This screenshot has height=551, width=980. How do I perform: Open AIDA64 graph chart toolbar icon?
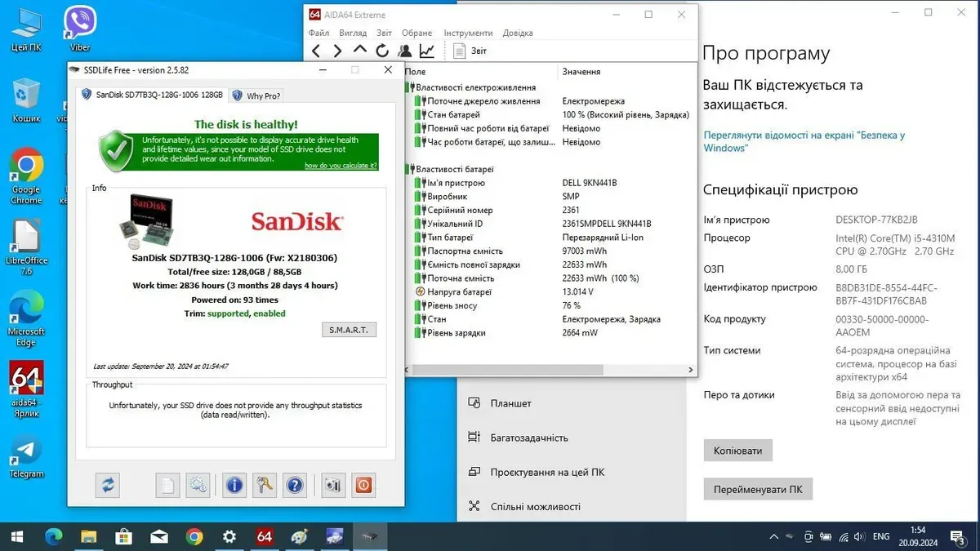[426, 51]
